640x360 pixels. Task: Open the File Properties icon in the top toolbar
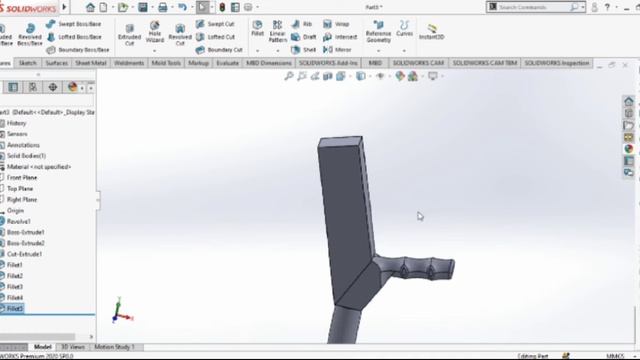(x=236, y=7)
